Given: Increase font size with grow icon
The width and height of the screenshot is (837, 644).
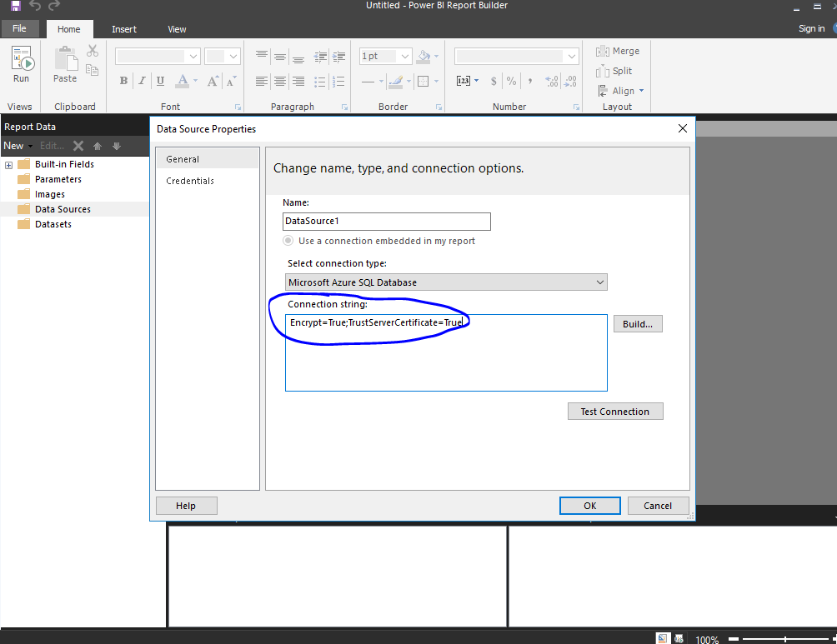Looking at the screenshot, I should pyautogui.click(x=213, y=81).
